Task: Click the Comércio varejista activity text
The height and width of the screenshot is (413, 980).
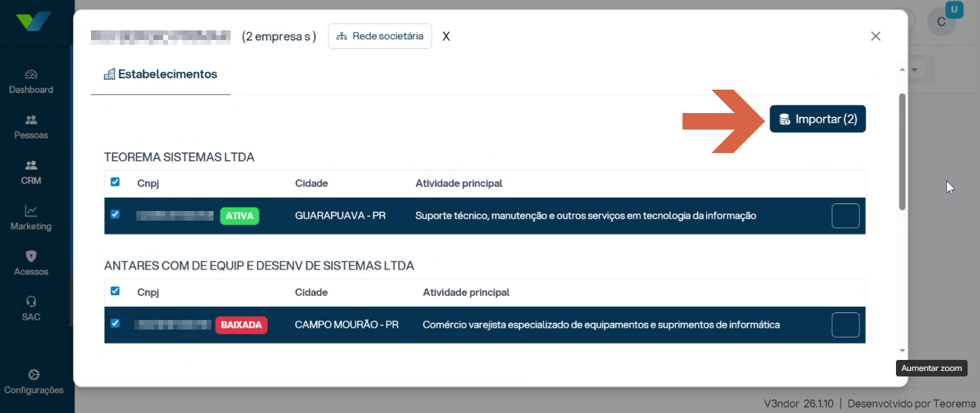Action: point(601,325)
